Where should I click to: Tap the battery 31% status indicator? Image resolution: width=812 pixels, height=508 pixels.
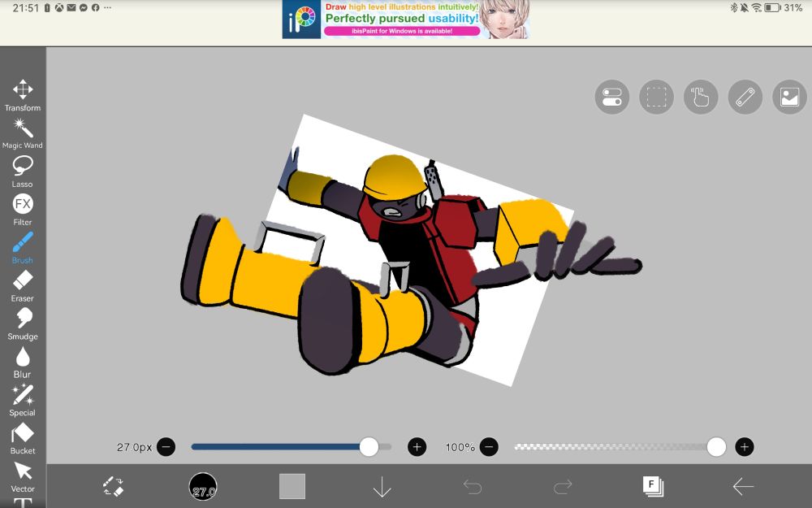point(784,8)
